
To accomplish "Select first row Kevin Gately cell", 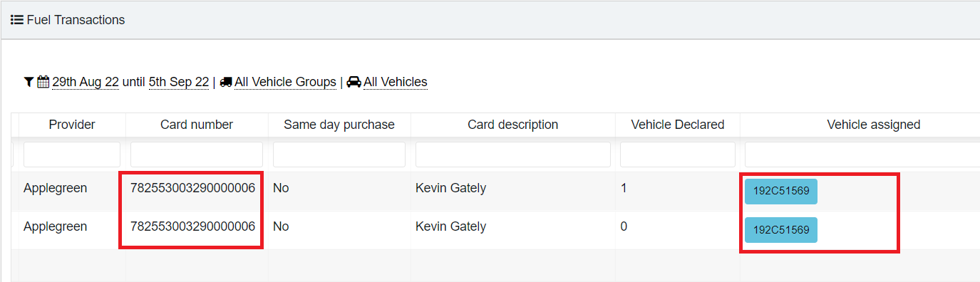I will coord(513,189).
